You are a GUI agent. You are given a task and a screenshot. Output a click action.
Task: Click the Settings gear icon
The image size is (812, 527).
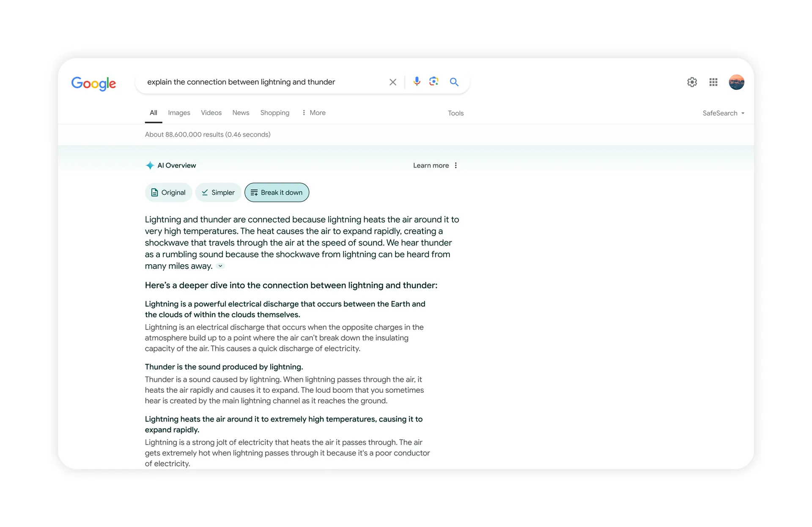click(x=691, y=82)
